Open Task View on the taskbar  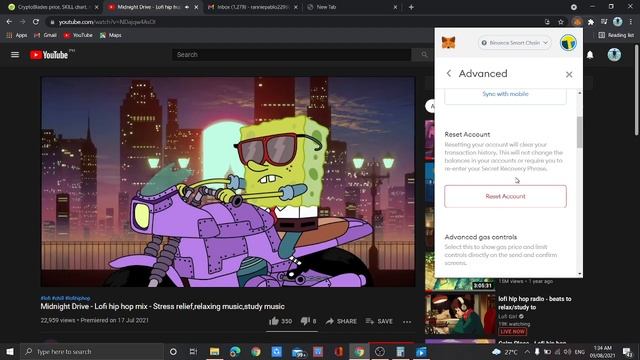coord(193,351)
